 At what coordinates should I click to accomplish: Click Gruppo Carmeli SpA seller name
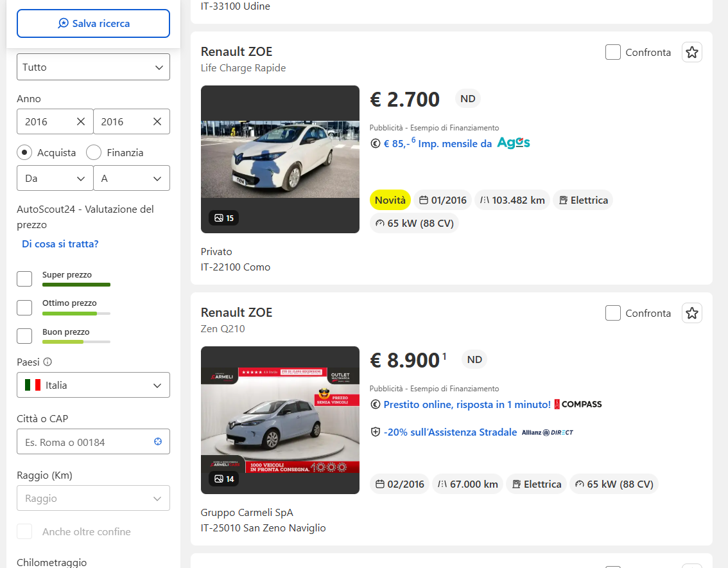click(x=247, y=512)
